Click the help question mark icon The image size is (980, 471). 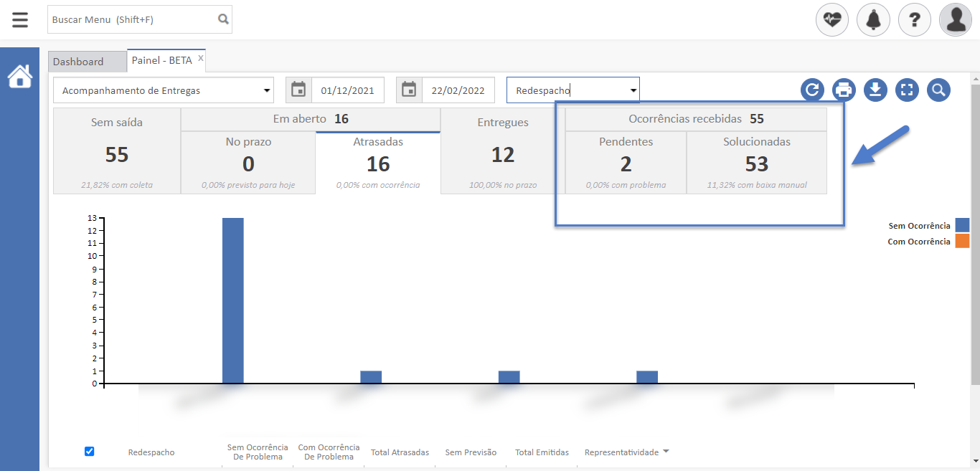coord(914,20)
